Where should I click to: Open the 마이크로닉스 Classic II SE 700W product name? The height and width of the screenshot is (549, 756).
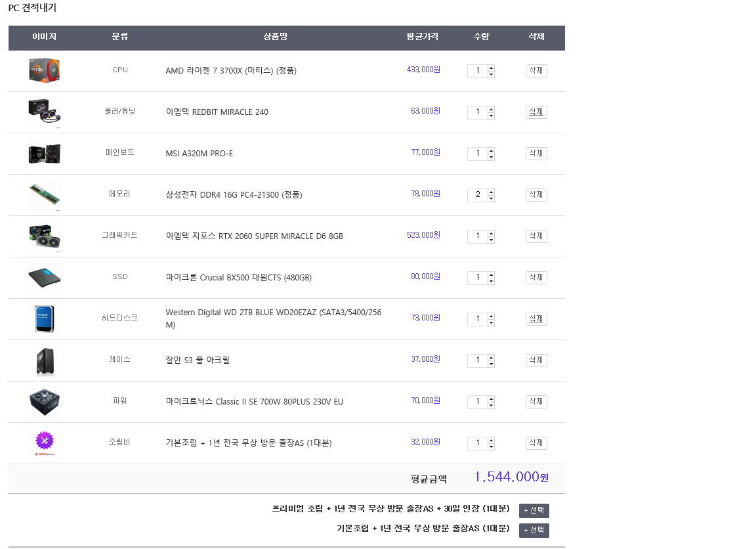(255, 402)
